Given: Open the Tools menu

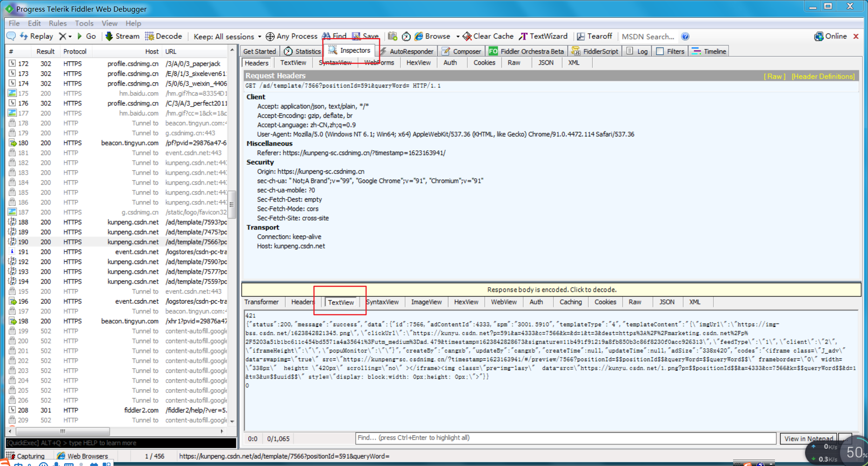Looking at the screenshot, I should 84,23.
